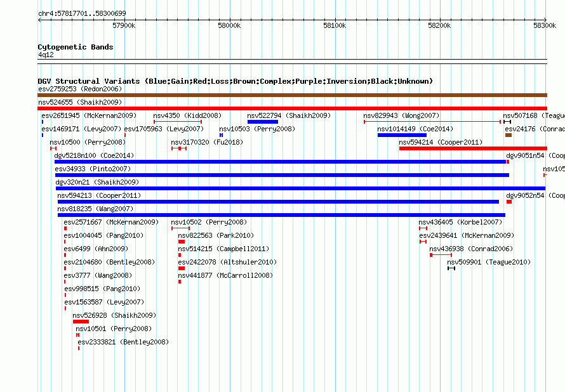Open esv2571667 (McKernan2009) label

coord(111,222)
